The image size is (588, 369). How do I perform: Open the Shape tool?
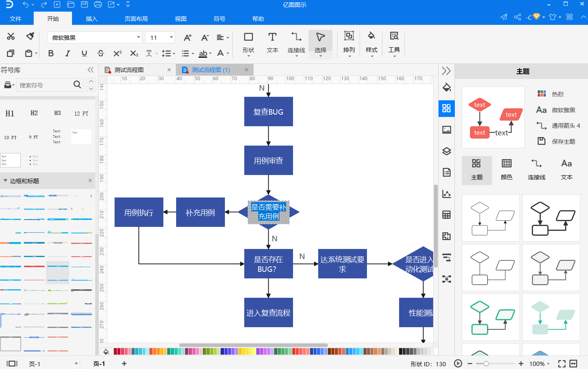[x=249, y=43]
